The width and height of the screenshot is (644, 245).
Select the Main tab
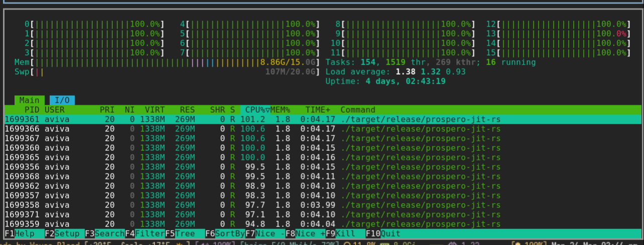coord(29,100)
